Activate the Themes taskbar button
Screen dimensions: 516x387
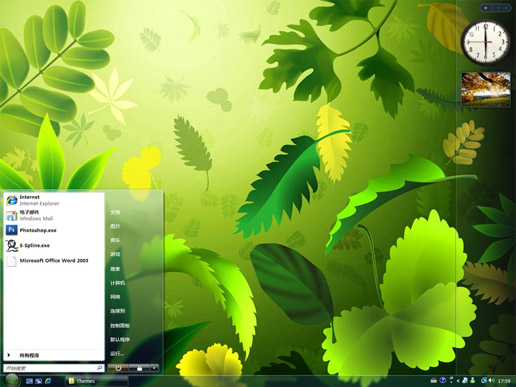[97, 381]
